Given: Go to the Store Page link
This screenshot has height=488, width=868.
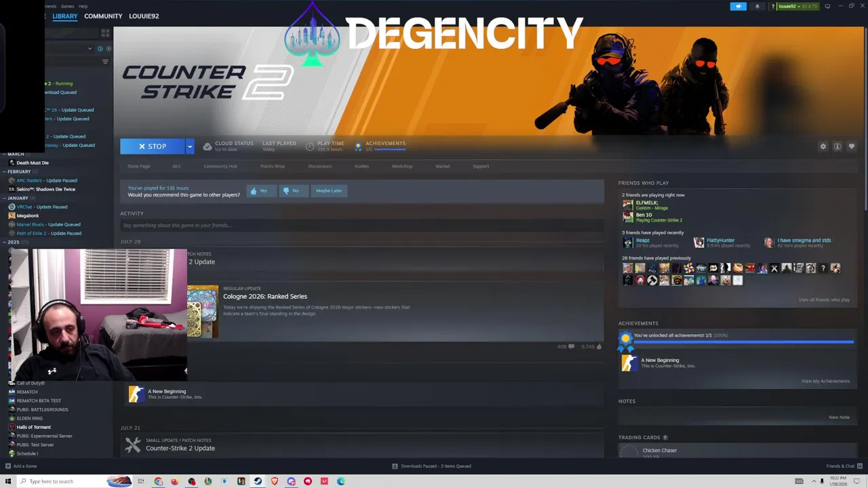Looking at the screenshot, I should [139, 166].
